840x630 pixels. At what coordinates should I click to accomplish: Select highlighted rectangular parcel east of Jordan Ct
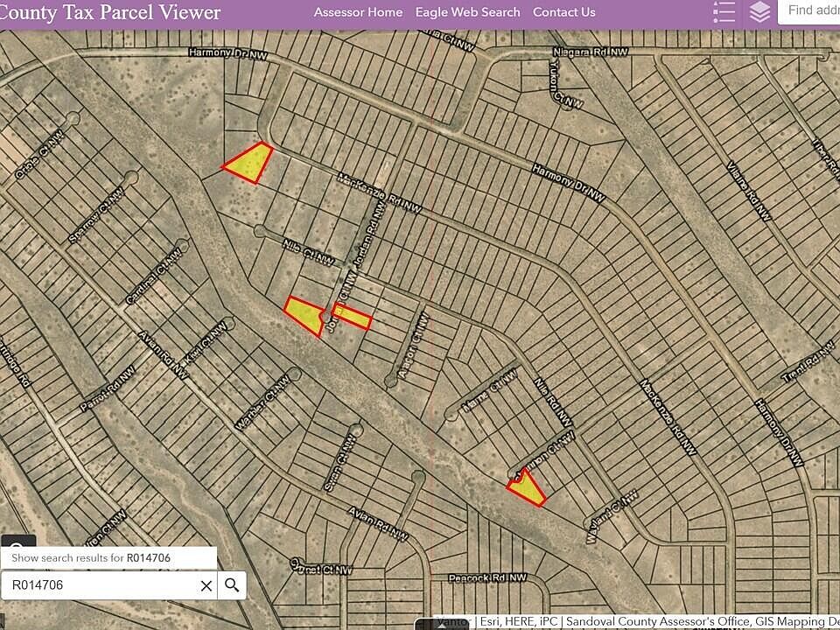(x=352, y=316)
